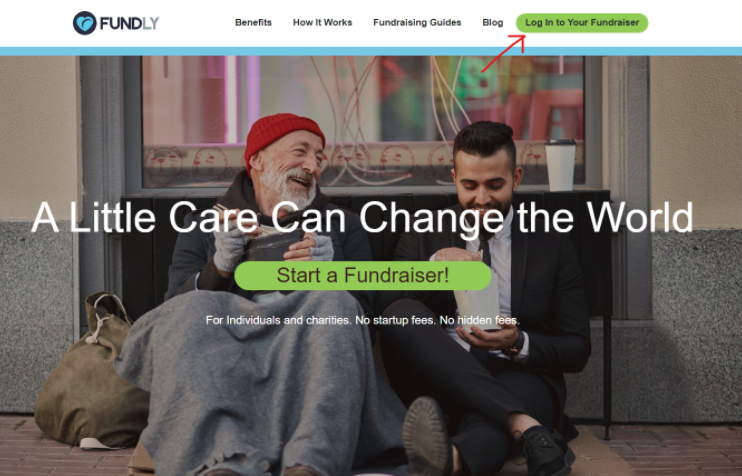The height and width of the screenshot is (476, 742).
Task: Click the Start a Fundraiser! button
Action: click(x=363, y=275)
